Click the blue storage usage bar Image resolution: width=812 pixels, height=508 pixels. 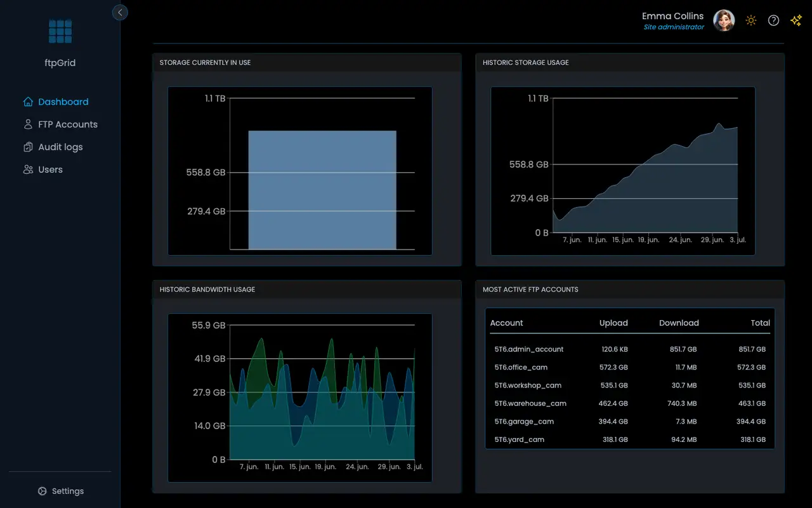[x=322, y=189]
